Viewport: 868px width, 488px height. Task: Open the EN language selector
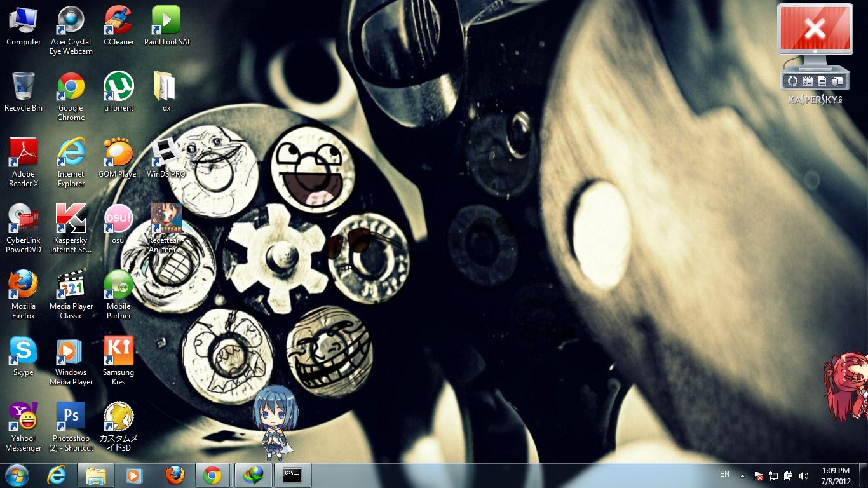click(x=724, y=474)
